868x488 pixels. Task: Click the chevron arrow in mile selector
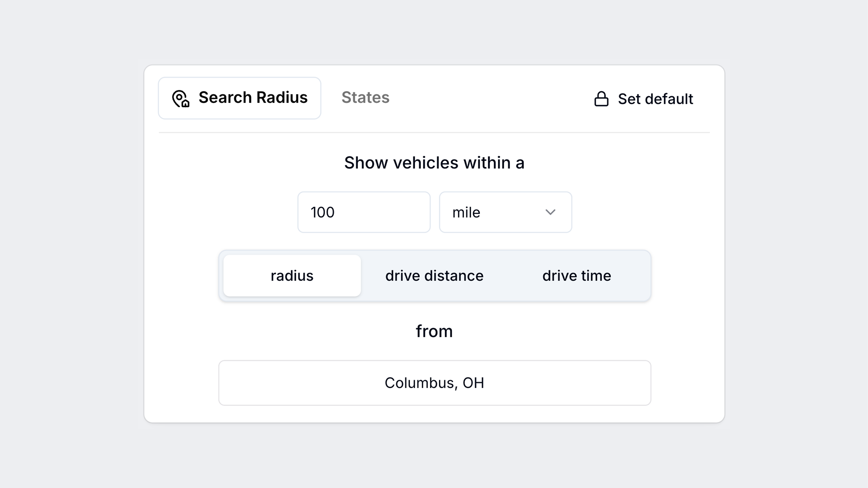(550, 212)
